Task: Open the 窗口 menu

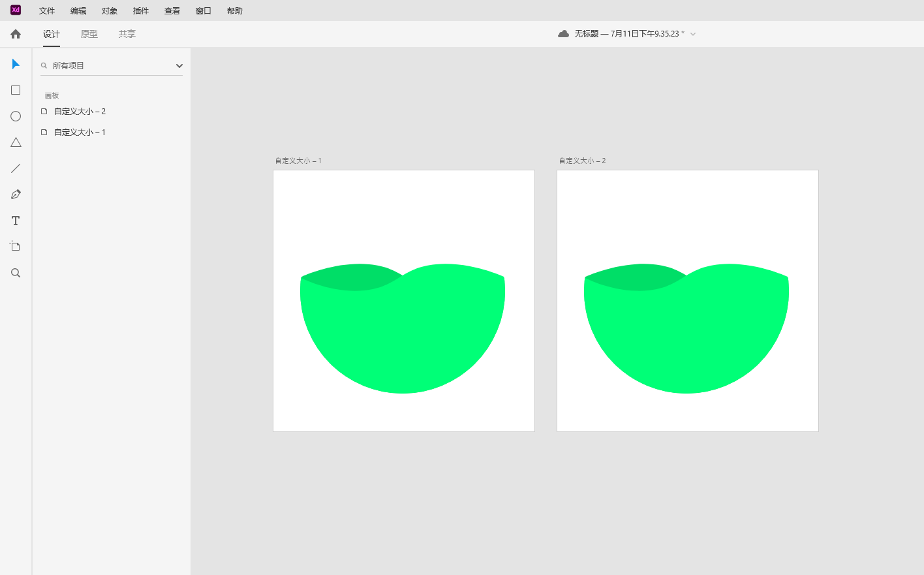Action: [x=204, y=11]
